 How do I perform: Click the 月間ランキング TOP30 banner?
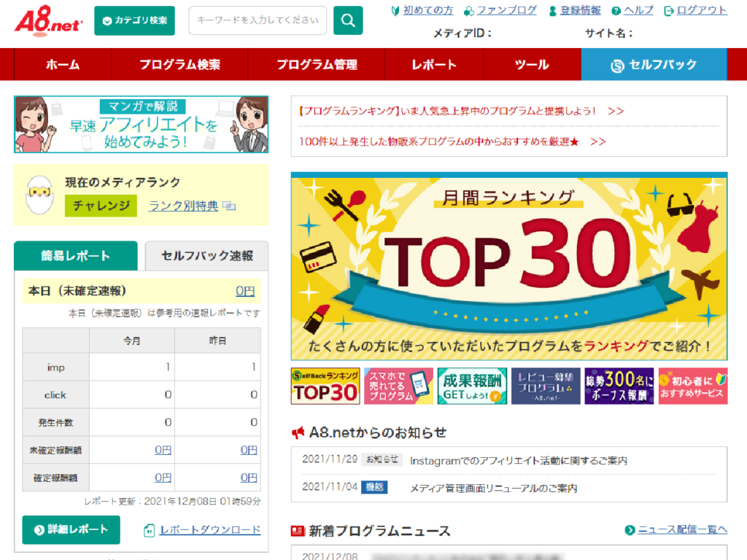click(x=509, y=267)
